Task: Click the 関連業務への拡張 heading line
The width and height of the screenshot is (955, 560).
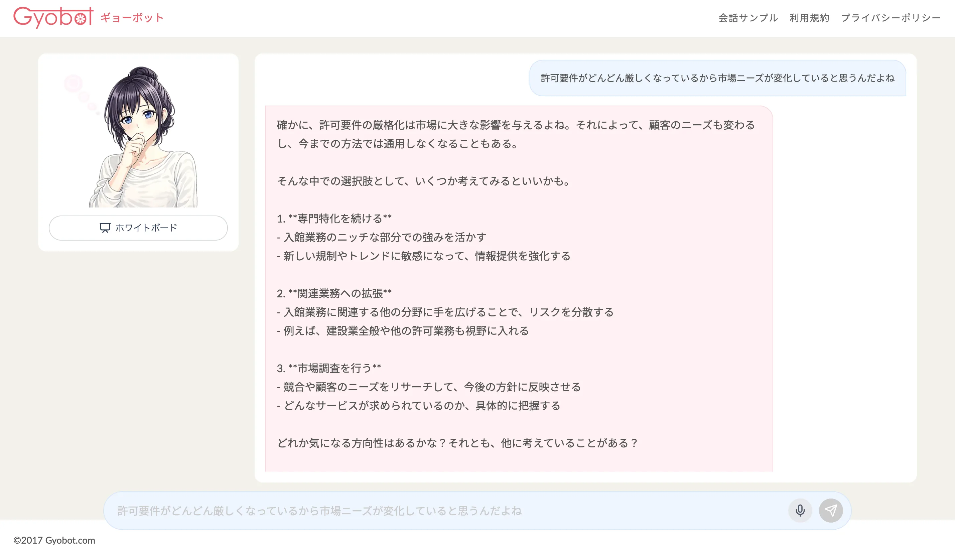Action: click(x=334, y=293)
